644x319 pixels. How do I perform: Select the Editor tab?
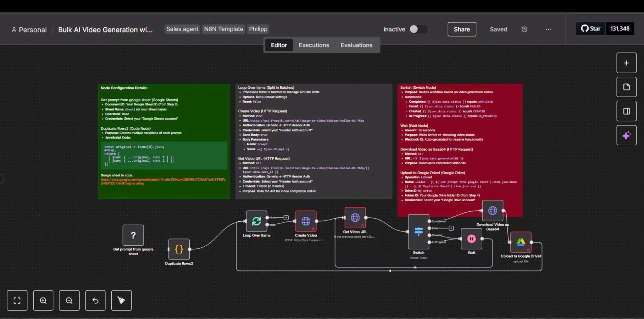pos(279,45)
